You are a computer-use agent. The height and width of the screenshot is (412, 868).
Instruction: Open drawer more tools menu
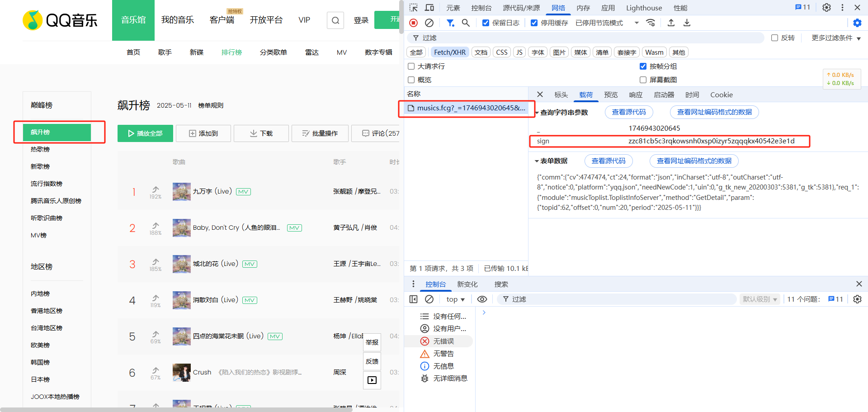tap(413, 284)
